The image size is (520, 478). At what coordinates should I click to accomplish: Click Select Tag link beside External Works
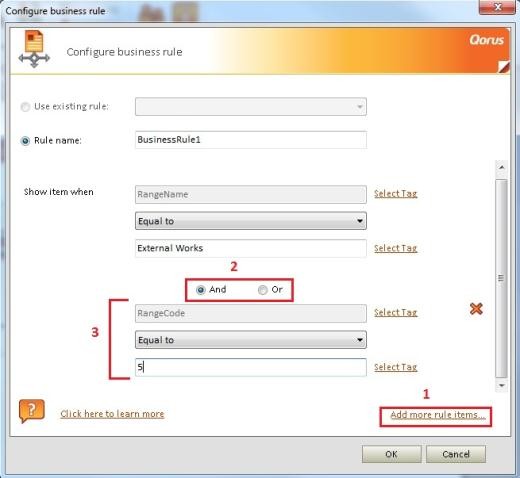click(x=396, y=248)
